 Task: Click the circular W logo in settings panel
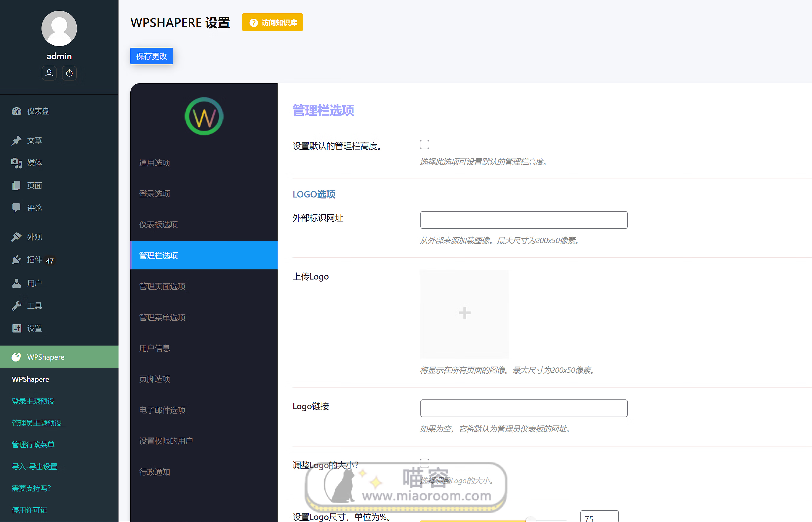[204, 116]
